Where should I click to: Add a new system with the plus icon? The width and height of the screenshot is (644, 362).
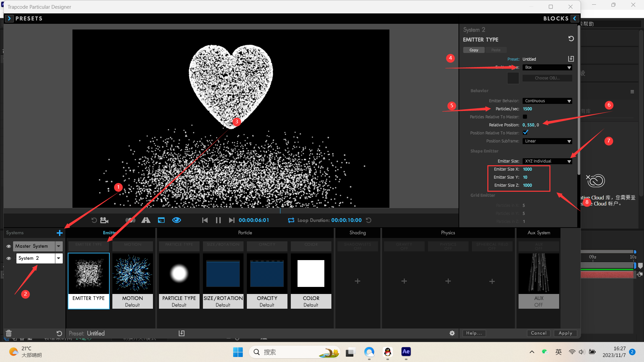(x=60, y=233)
